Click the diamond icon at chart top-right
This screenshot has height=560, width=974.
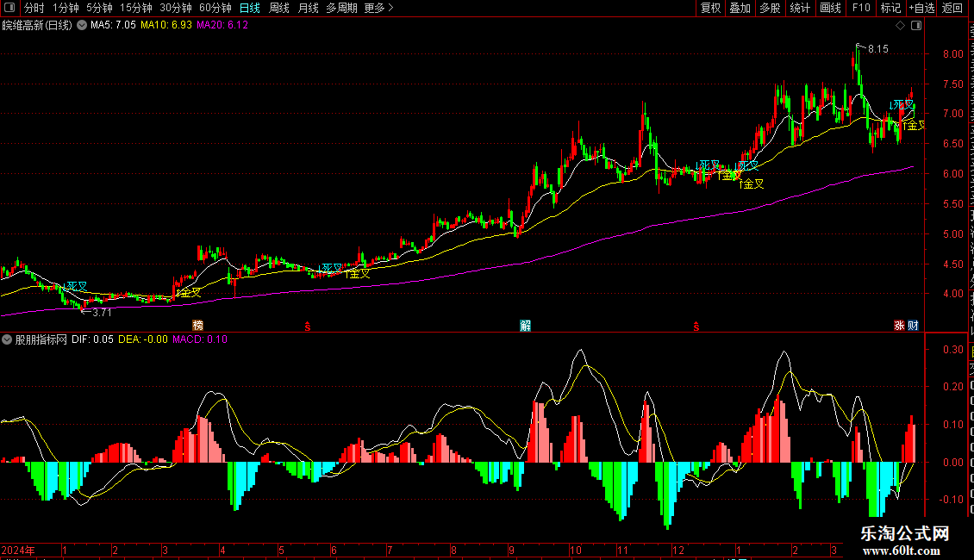pyautogui.click(x=900, y=26)
